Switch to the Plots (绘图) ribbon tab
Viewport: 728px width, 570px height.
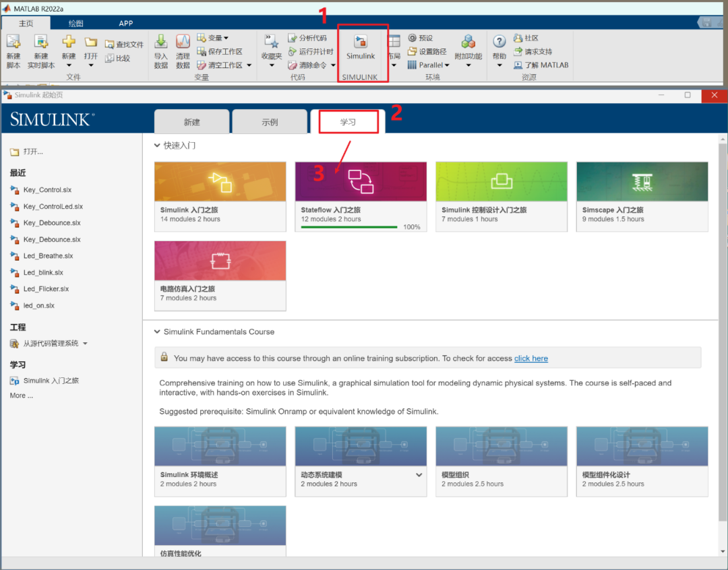75,23
